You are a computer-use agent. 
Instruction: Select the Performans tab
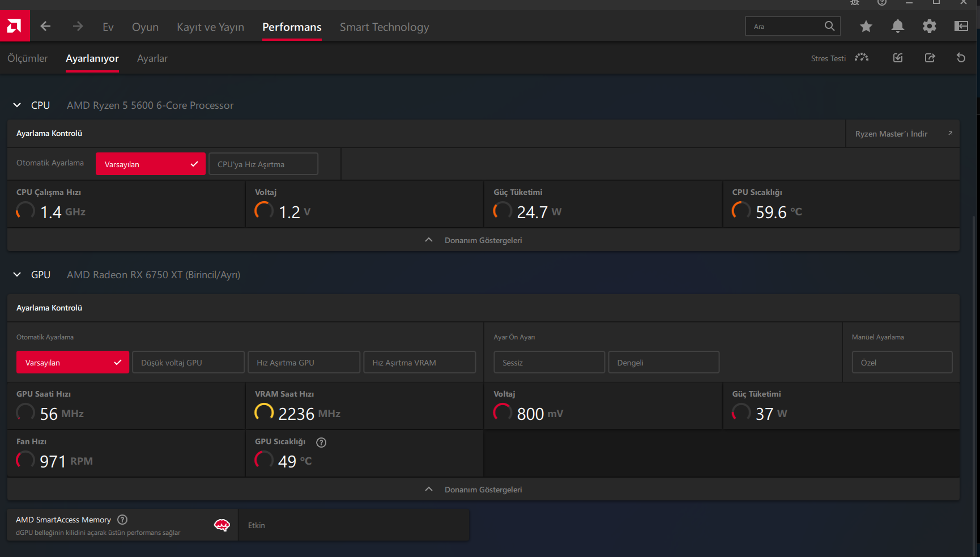[292, 27]
